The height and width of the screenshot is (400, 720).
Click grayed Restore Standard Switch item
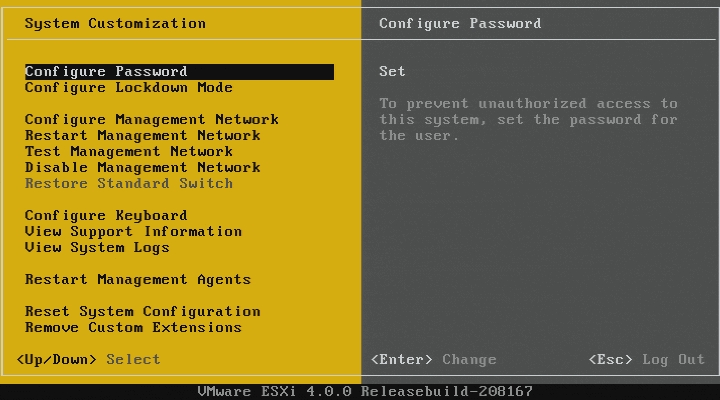(128, 184)
